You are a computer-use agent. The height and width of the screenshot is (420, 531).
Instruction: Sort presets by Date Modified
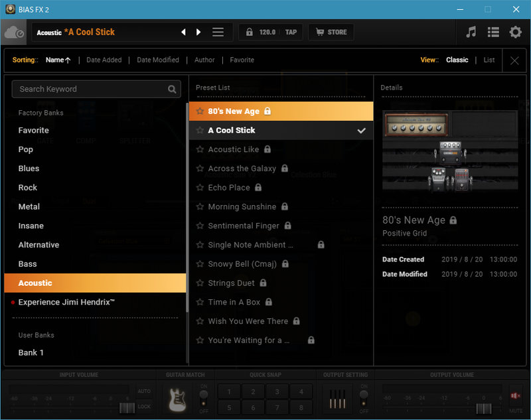(158, 60)
